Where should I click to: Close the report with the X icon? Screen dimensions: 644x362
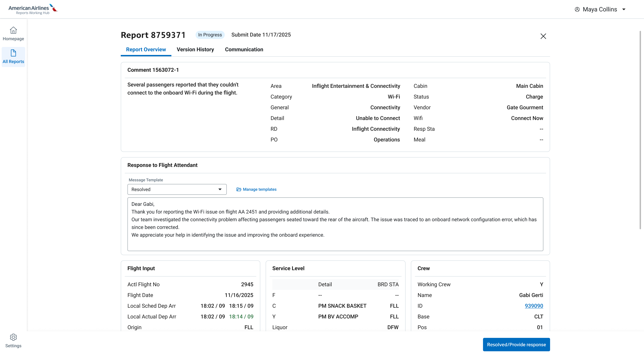pos(543,36)
